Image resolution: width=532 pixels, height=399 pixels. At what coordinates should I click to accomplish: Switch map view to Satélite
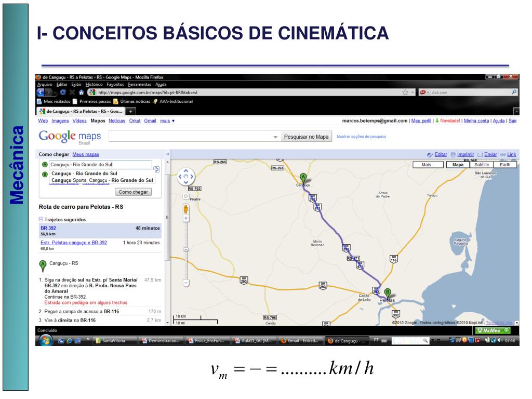tap(482, 165)
